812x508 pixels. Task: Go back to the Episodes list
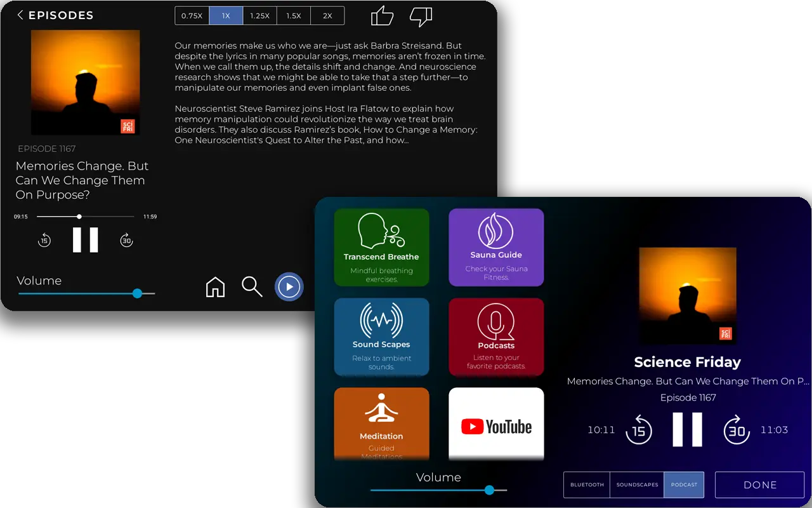55,15
